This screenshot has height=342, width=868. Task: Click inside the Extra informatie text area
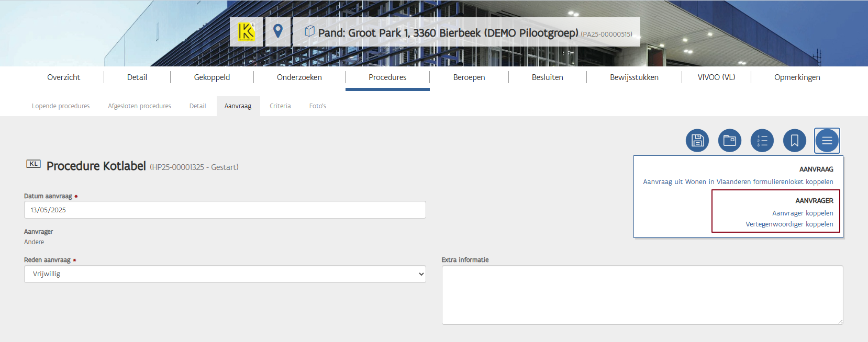pyautogui.click(x=642, y=295)
